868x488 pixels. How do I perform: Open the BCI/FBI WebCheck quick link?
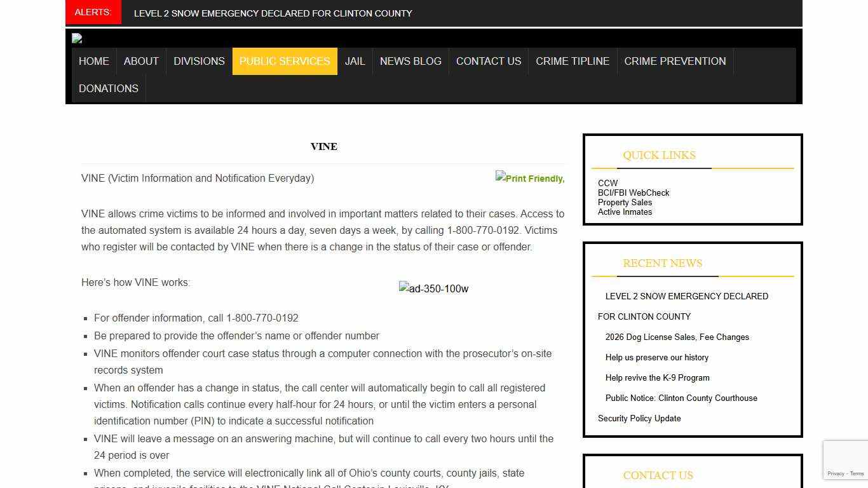(634, 193)
